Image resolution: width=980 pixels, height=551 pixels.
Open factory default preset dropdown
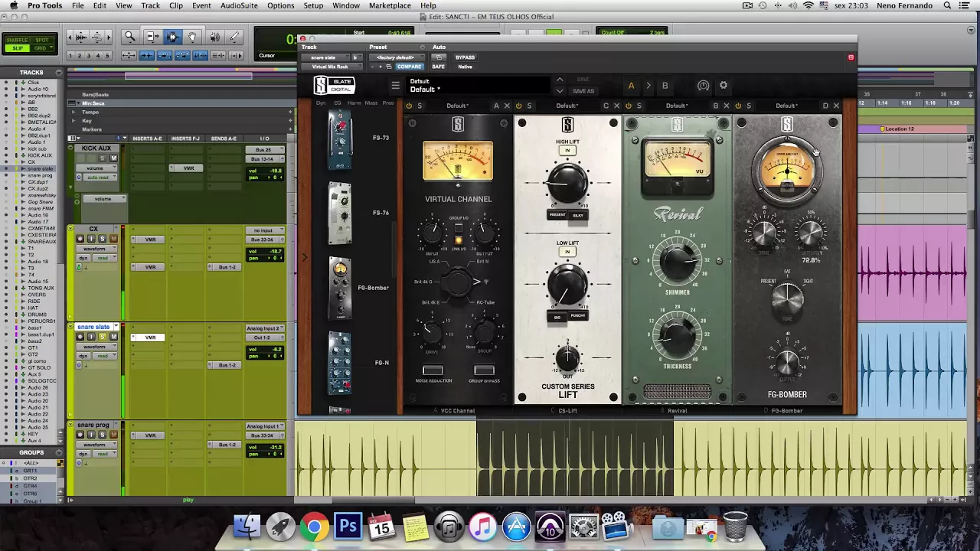click(x=397, y=57)
